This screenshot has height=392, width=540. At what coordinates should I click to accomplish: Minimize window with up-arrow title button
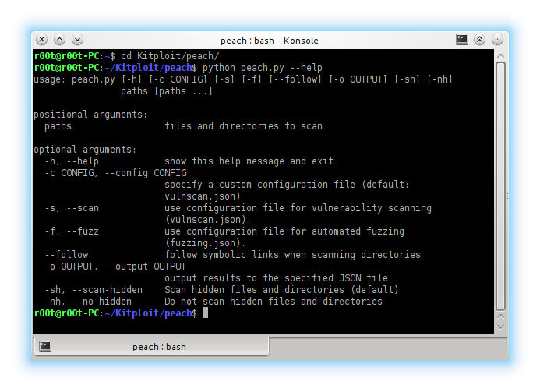59,40
